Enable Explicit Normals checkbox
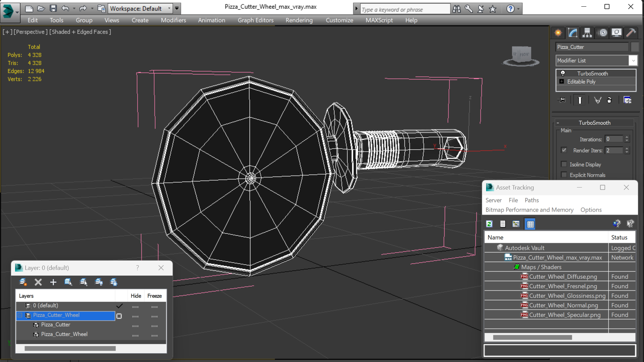The height and width of the screenshot is (362, 644). pos(564,175)
